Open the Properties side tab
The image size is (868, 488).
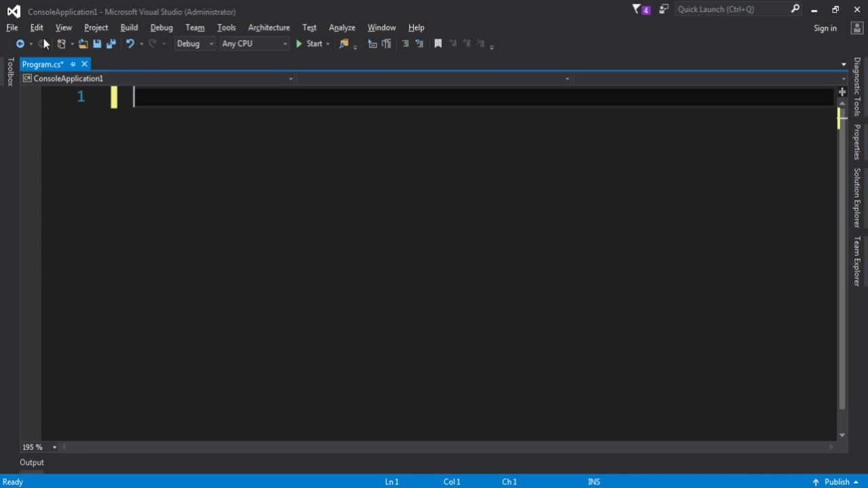(857, 142)
